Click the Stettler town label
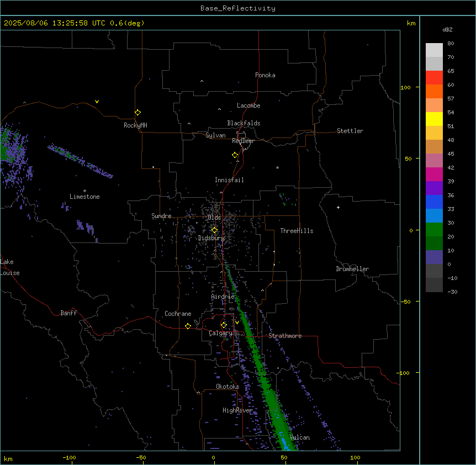 tap(350, 131)
